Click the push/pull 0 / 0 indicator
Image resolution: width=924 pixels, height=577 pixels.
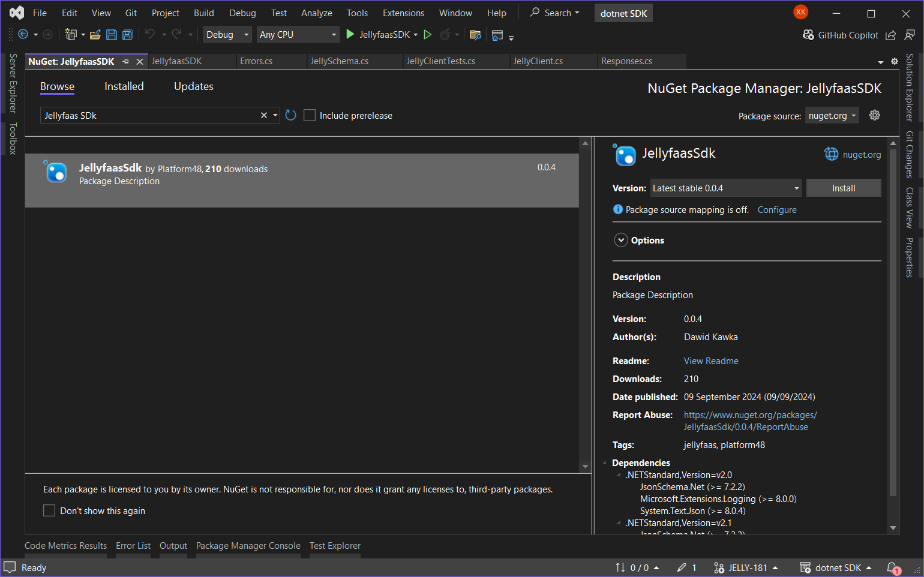(x=637, y=567)
